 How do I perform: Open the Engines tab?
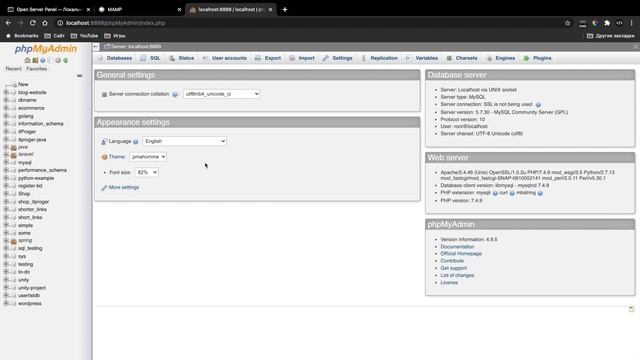501,58
